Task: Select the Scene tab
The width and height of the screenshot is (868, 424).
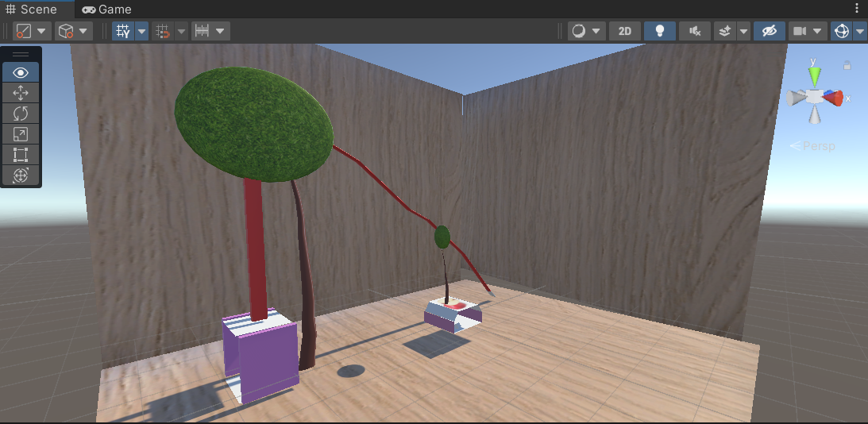Action: coord(32,9)
